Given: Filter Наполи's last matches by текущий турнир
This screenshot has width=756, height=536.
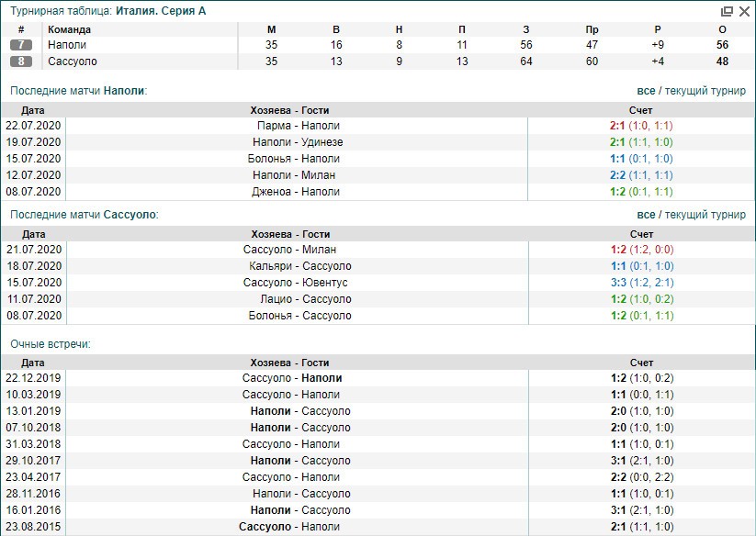Looking at the screenshot, I should (705, 91).
